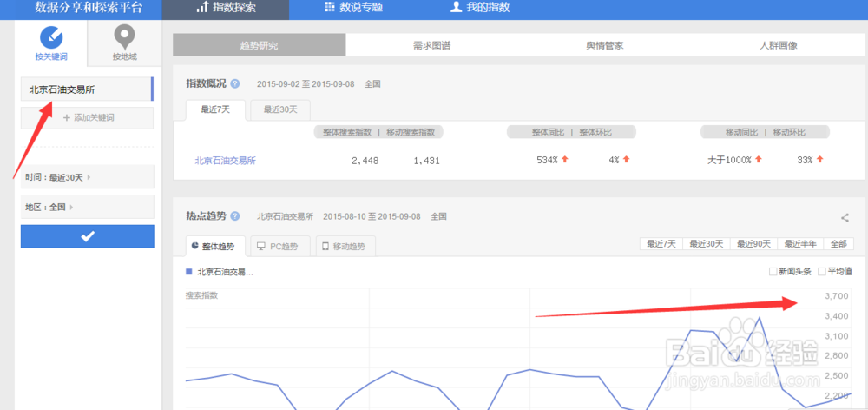Viewport: 868px width, 410px height.
Task: Click the monitor icon on PC趋势 tab
Action: 260,246
